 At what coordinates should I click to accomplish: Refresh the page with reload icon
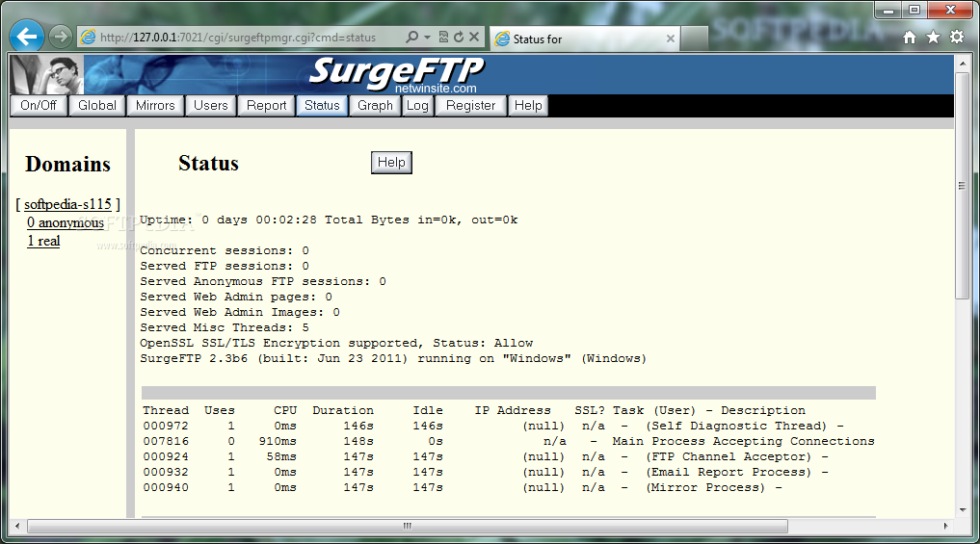coord(459,37)
